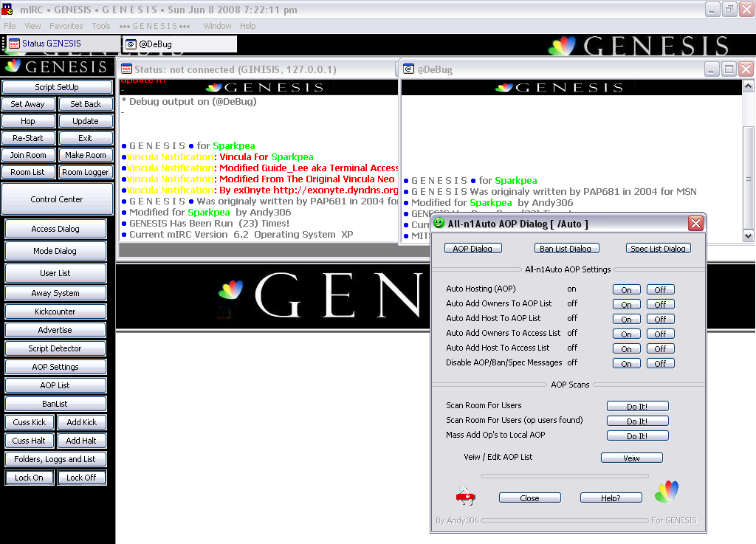Screen dimensions: 756x544
Task: Open the Access Dialog
Action: point(55,229)
